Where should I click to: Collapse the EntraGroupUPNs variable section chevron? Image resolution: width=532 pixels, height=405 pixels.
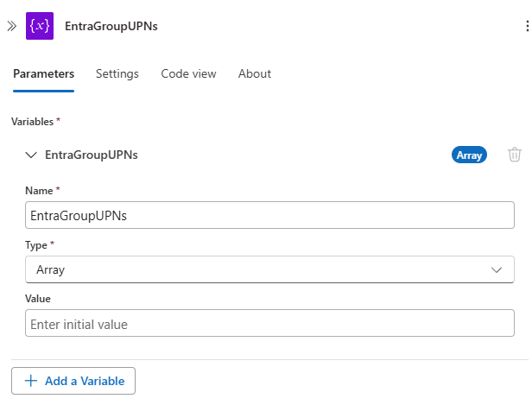click(31, 155)
